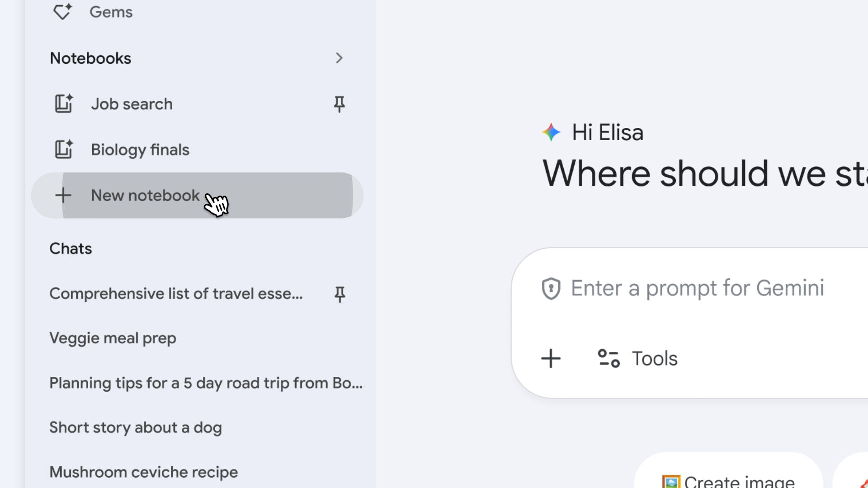Click the shield icon in prompt box
Screen dimensions: 868x488
[x=551, y=289]
